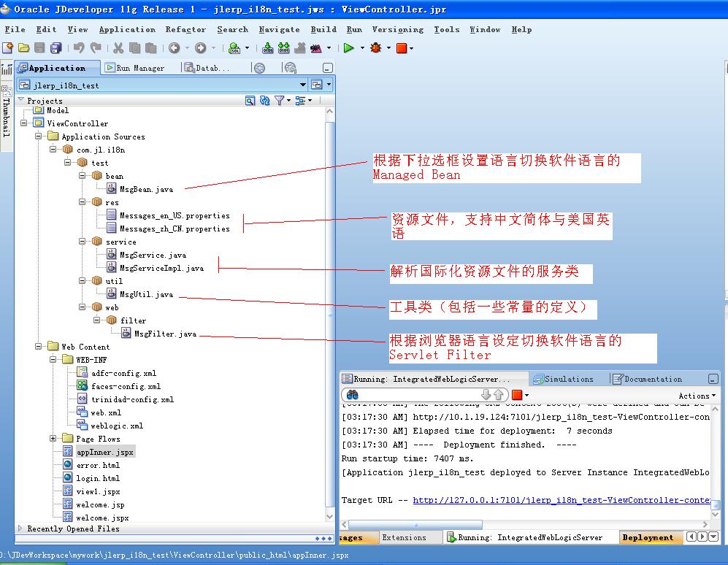Click the binoculars search icon in log panel
Image resolution: width=728 pixels, height=565 pixels.
pos(353,395)
